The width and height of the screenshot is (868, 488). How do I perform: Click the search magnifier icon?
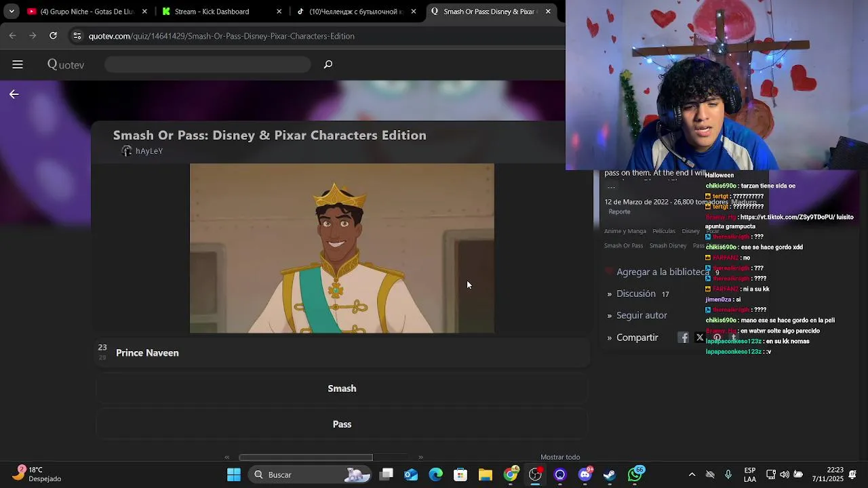328,64
